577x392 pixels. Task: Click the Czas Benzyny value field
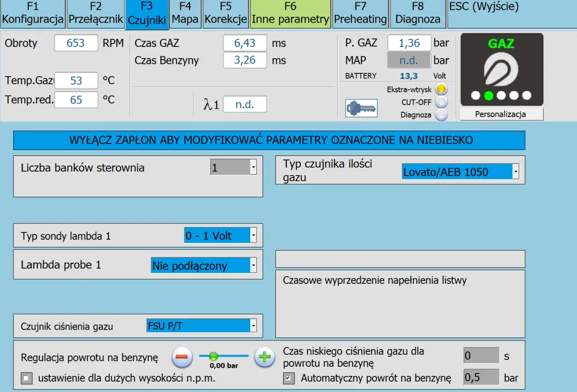point(245,60)
